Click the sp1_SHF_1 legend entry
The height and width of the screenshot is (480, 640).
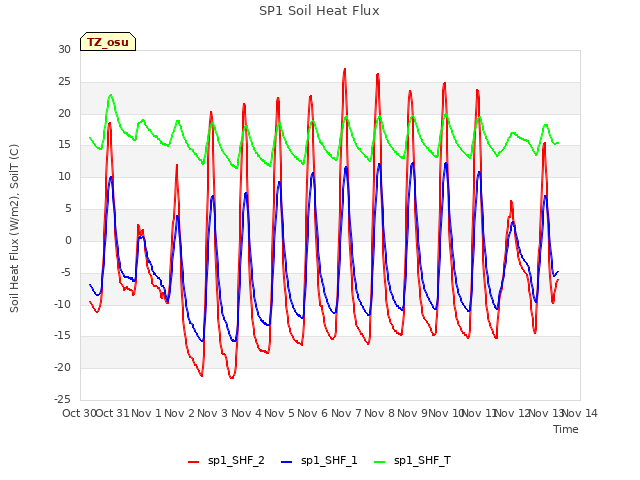point(319,461)
